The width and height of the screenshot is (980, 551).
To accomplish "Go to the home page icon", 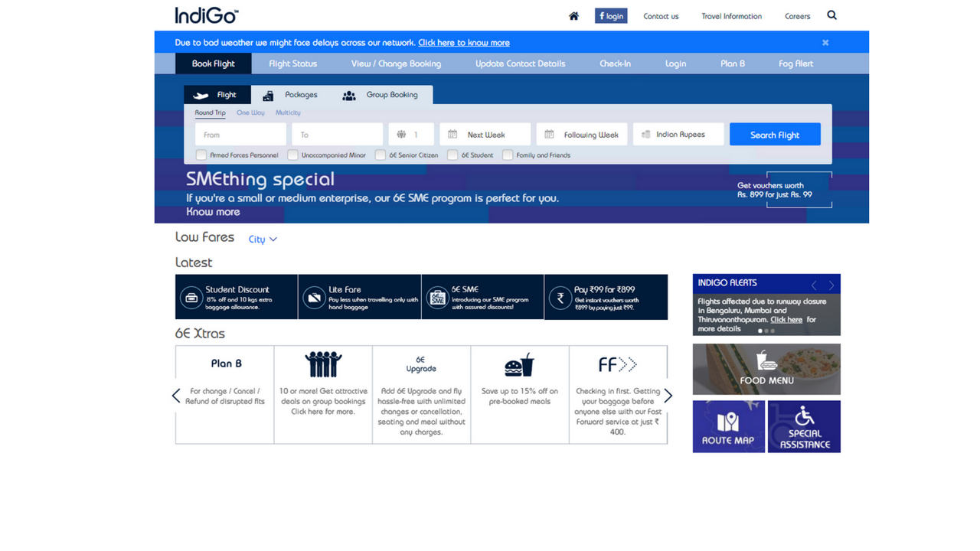I will (573, 16).
